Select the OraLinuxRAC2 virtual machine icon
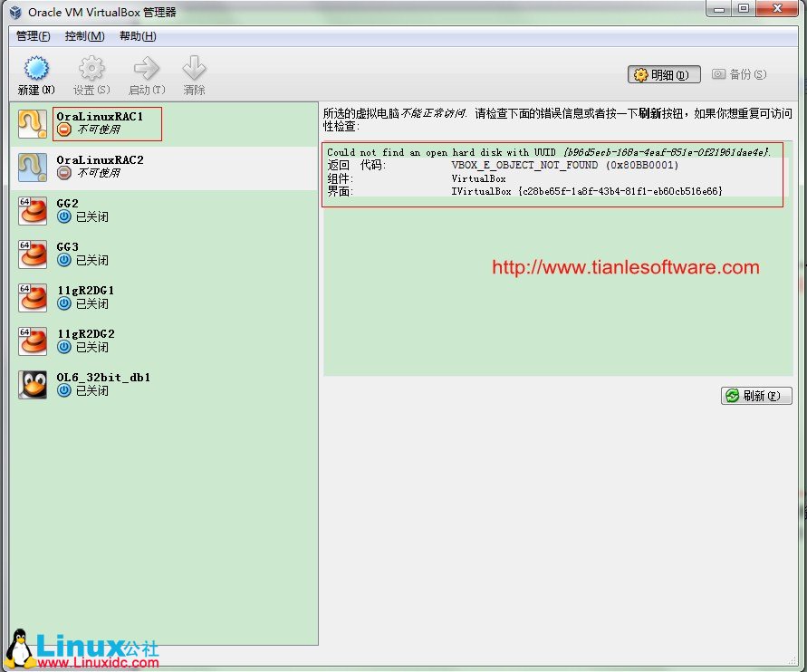Viewport: 807px width, 672px height. pyautogui.click(x=33, y=167)
